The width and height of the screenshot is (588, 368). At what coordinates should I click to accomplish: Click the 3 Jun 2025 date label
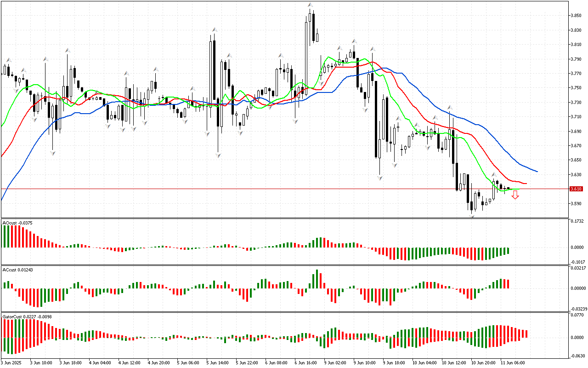click(x=12, y=363)
